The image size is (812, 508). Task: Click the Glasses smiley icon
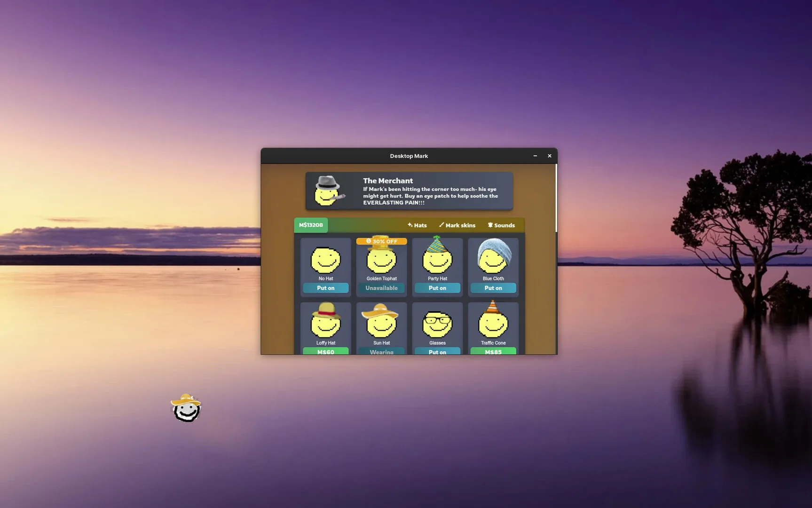[x=437, y=325]
